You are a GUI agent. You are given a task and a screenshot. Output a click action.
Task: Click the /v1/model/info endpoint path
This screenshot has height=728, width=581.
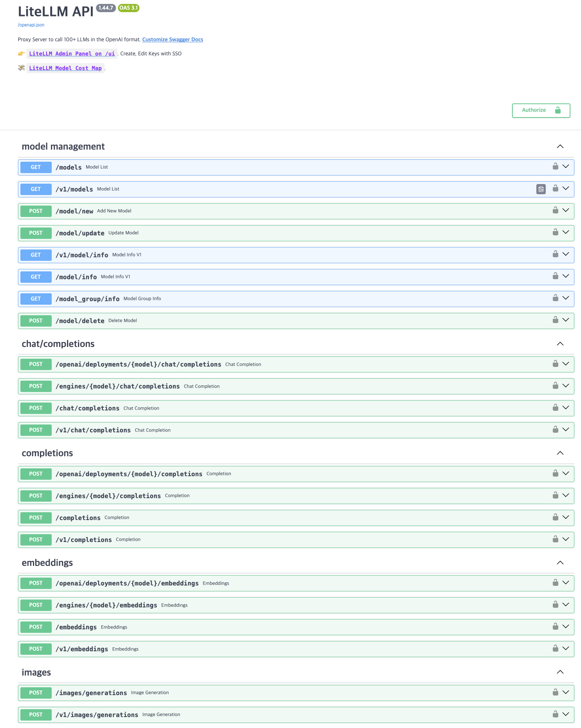[82, 255]
